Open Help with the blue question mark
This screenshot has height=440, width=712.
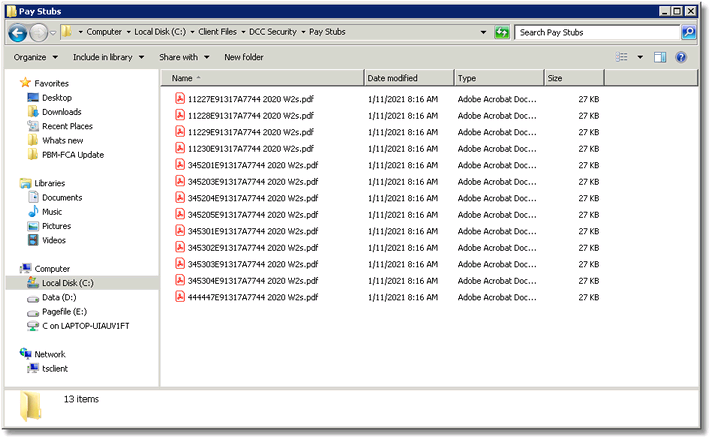(681, 57)
